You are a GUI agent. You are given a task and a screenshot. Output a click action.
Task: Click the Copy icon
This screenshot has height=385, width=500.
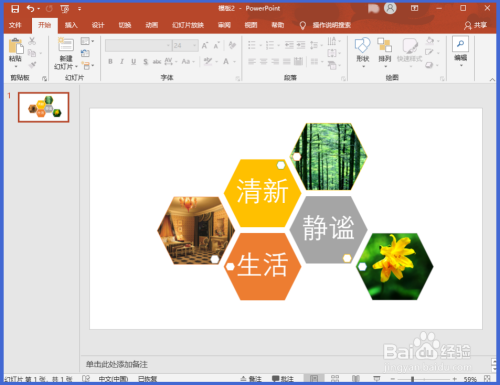click(32, 53)
